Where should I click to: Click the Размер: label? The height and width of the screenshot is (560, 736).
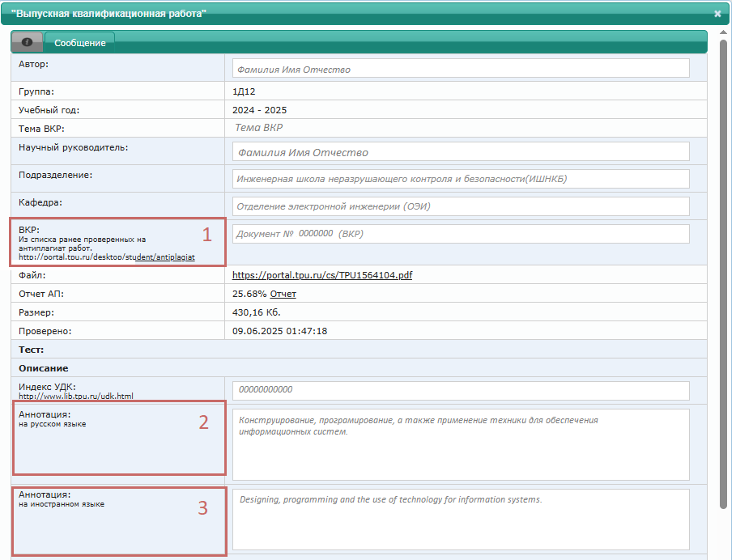(36, 312)
